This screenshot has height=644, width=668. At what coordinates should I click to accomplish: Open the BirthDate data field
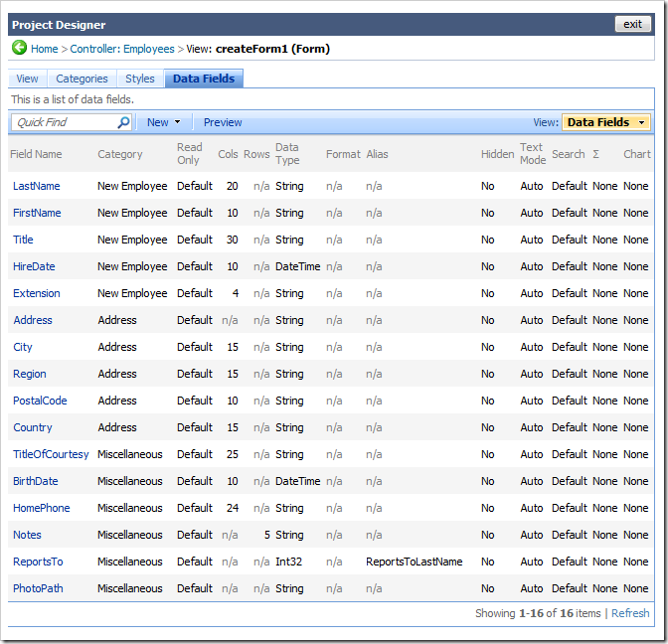click(x=36, y=481)
